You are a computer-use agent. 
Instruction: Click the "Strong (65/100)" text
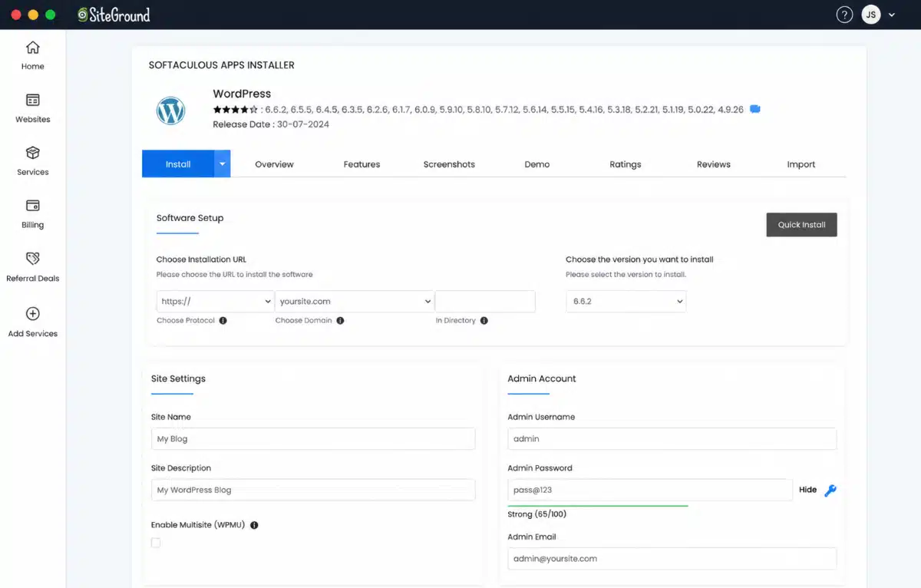(537, 514)
